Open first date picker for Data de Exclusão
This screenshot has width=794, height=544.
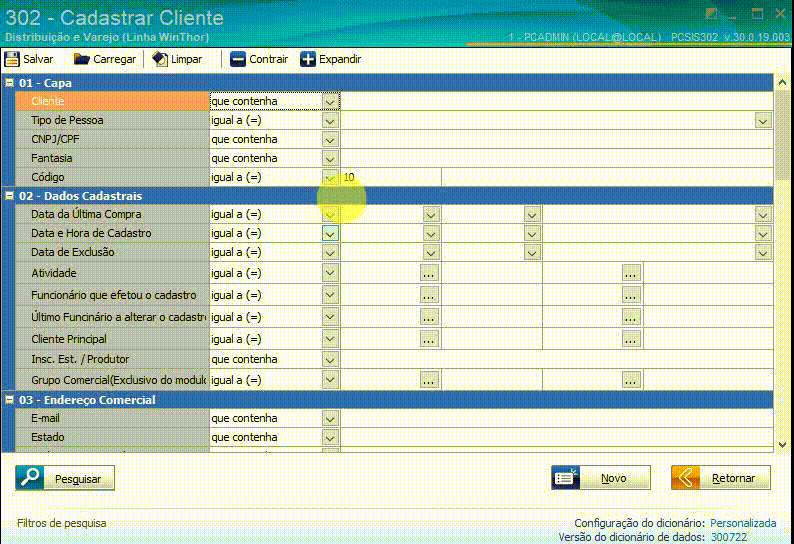tap(431, 252)
